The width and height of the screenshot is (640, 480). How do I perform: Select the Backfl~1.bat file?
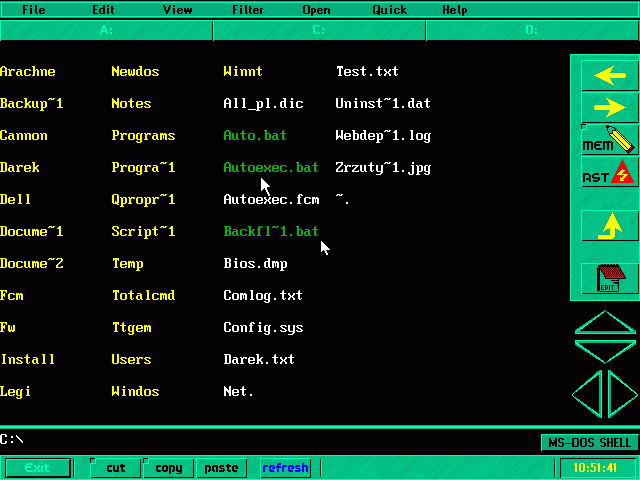pos(271,231)
